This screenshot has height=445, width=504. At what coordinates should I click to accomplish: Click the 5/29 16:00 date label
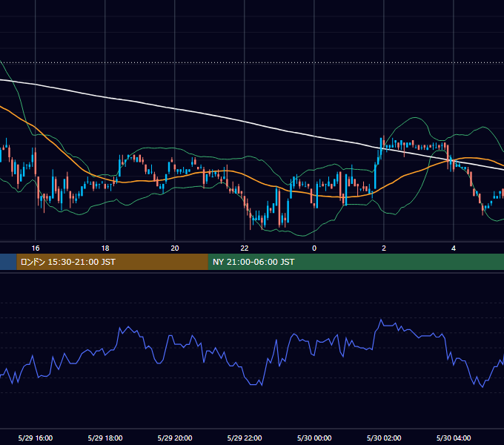point(36,438)
